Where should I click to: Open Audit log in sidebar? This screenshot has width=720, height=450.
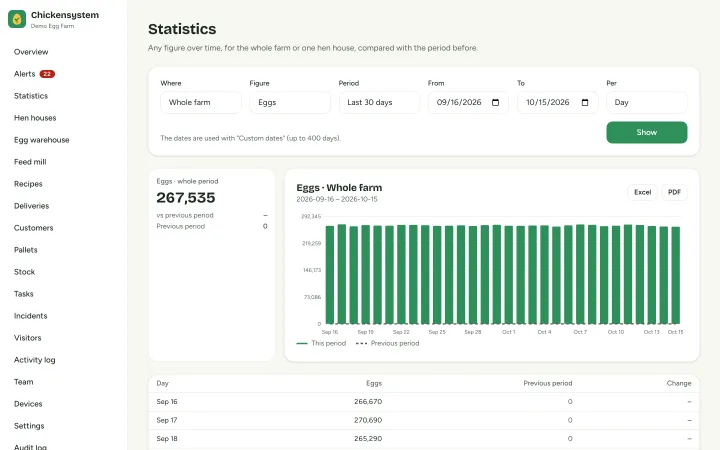pyautogui.click(x=30, y=446)
